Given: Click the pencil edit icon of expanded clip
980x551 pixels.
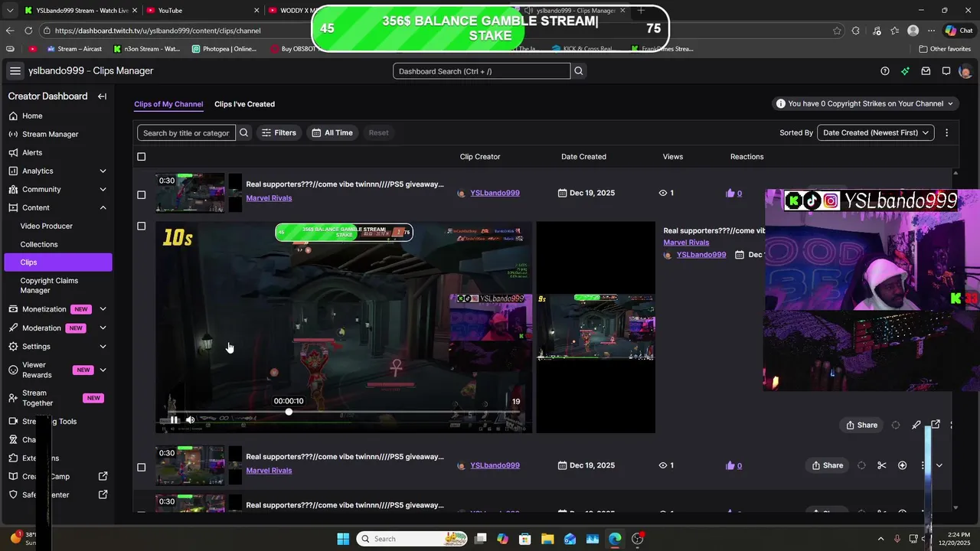Looking at the screenshot, I should (916, 425).
